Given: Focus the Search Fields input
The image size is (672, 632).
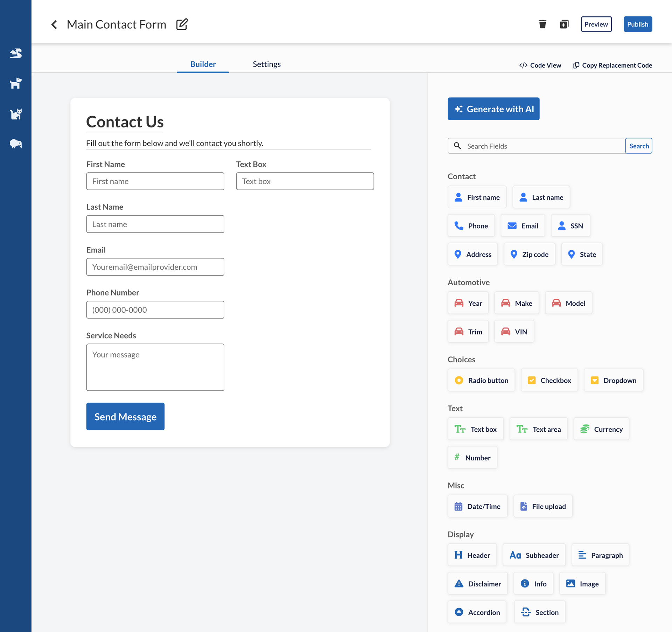Looking at the screenshot, I should 542,146.
